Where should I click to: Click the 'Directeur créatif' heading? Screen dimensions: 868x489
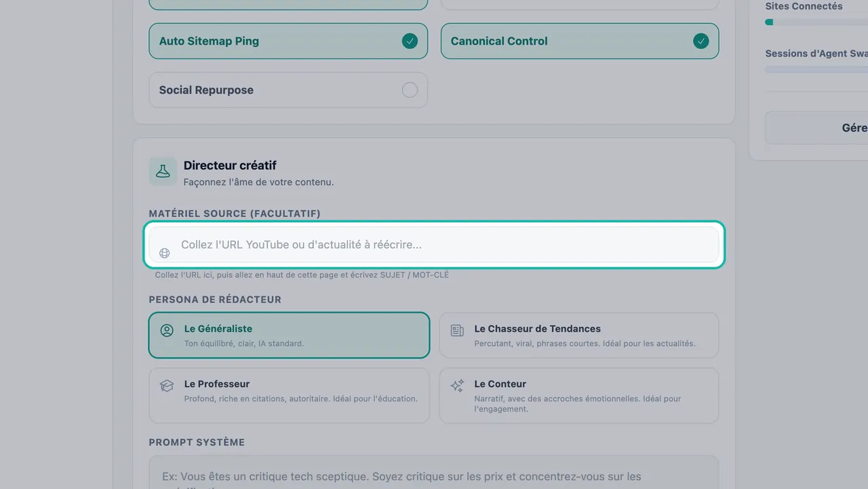[x=230, y=165]
